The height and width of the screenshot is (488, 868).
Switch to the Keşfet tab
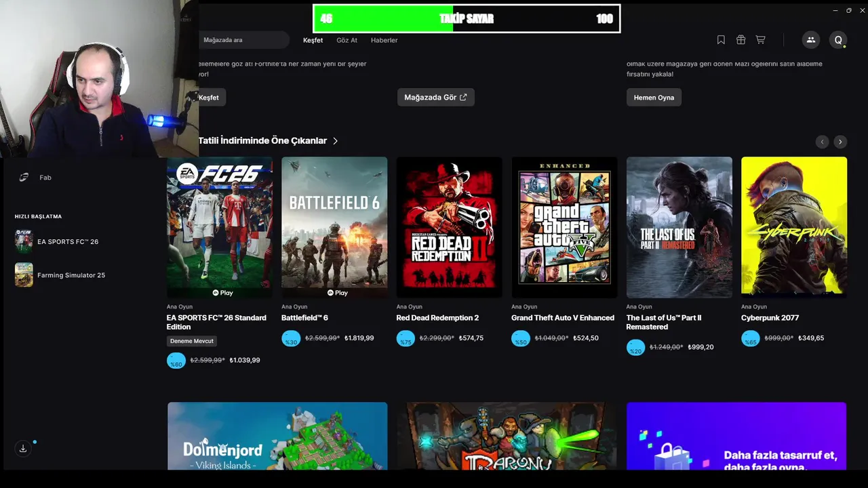click(x=313, y=40)
